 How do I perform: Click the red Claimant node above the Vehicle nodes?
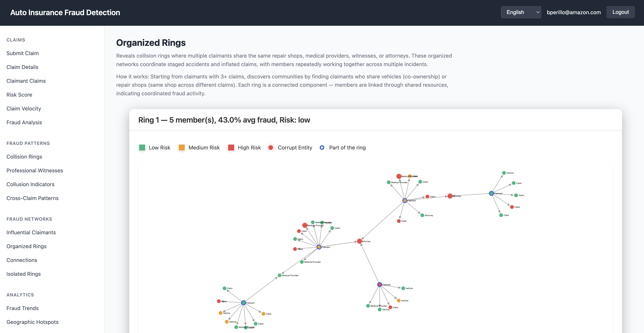pos(380,285)
